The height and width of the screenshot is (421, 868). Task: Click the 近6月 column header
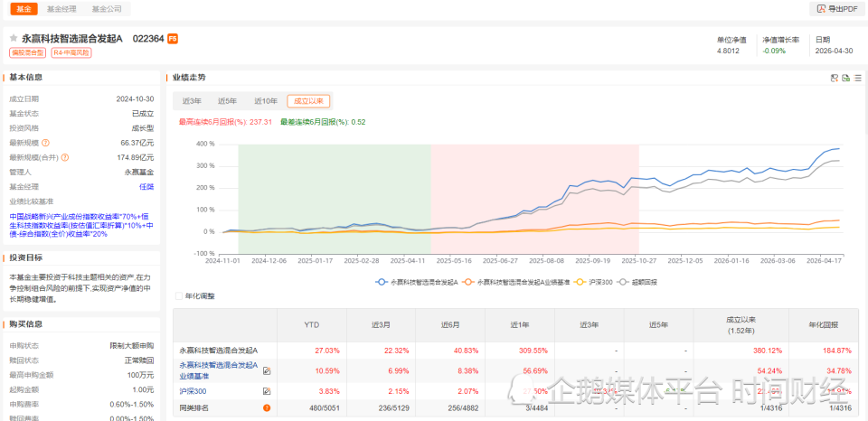[x=450, y=324]
